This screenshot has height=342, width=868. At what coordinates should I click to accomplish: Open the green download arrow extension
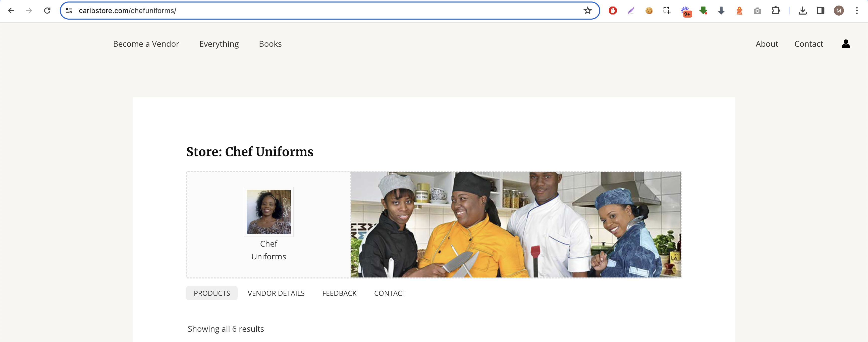tap(703, 11)
